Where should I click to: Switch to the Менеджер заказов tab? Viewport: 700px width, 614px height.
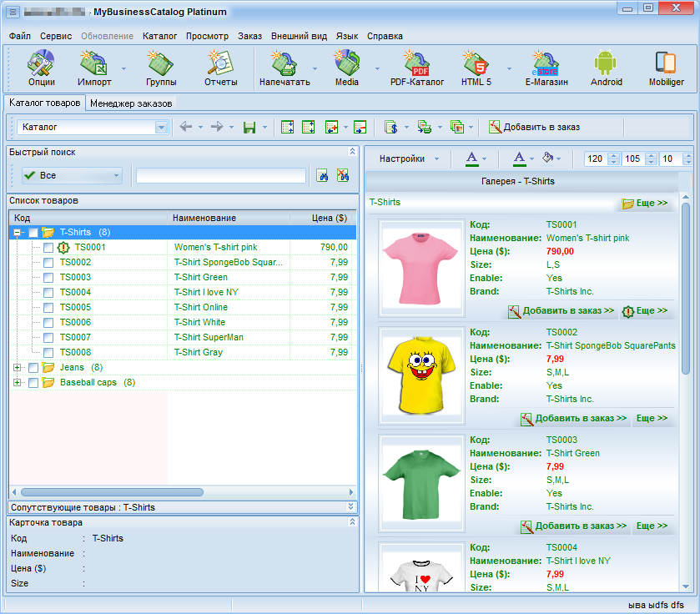click(x=131, y=103)
